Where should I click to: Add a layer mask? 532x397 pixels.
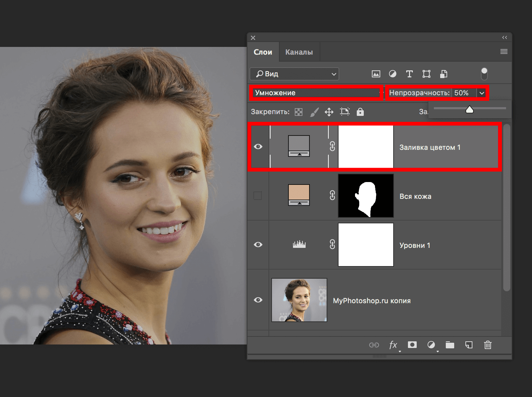(412, 345)
